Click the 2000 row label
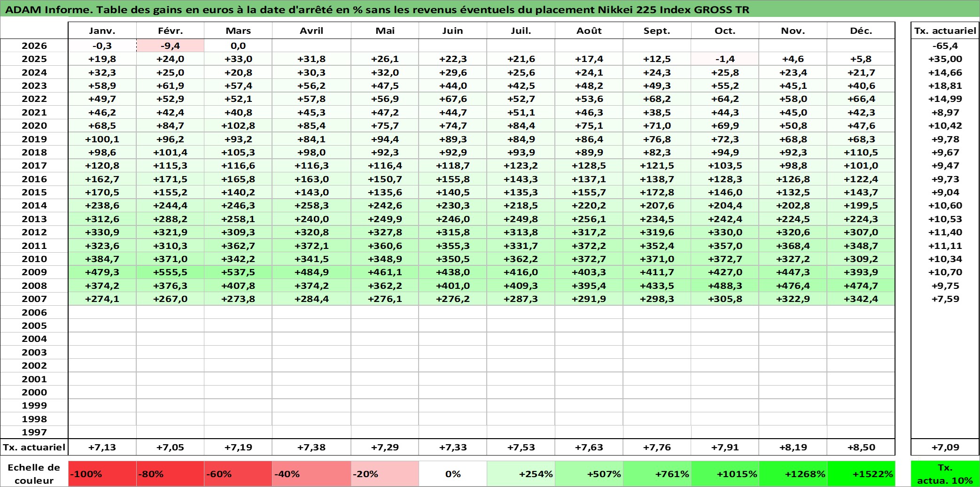The height and width of the screenshot is (487, 980). (34, 392)
